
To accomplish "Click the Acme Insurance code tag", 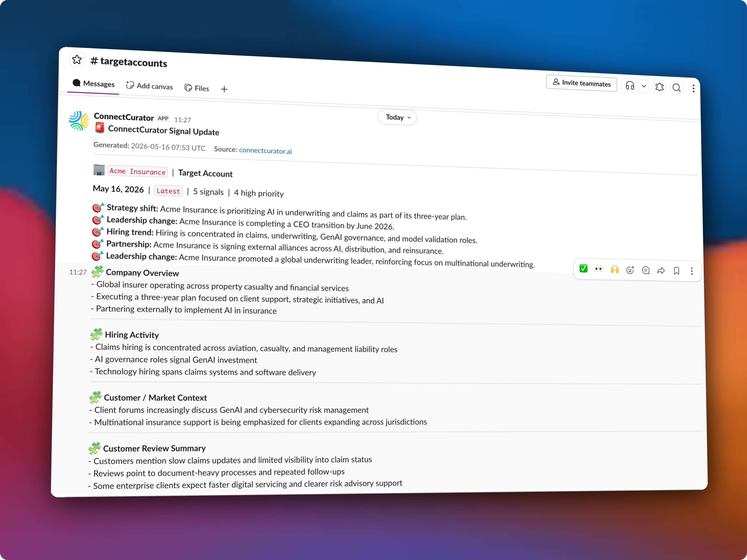I will pyautogui.click(x=138, y=171).
